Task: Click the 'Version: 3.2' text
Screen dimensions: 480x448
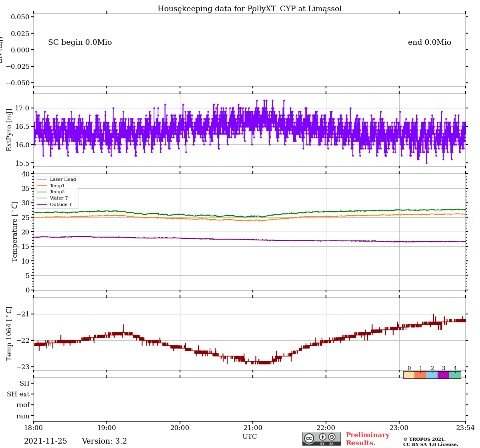Action: [104, 441]
